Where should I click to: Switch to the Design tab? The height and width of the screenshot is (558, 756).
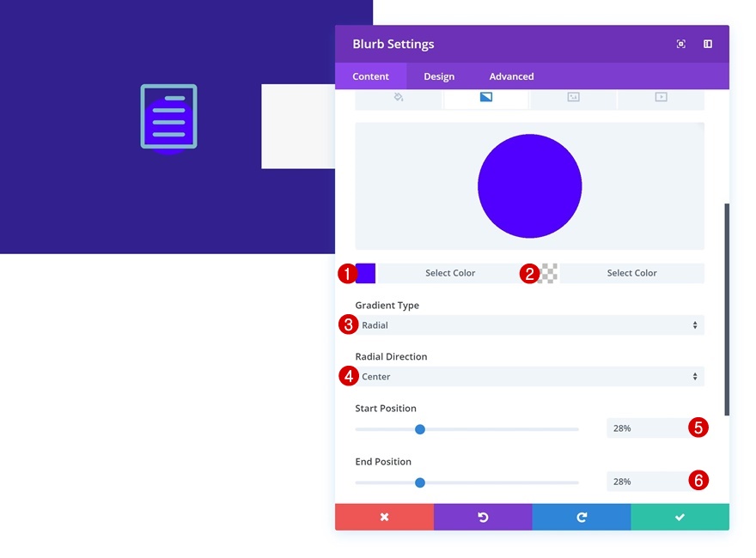point(439,76)
